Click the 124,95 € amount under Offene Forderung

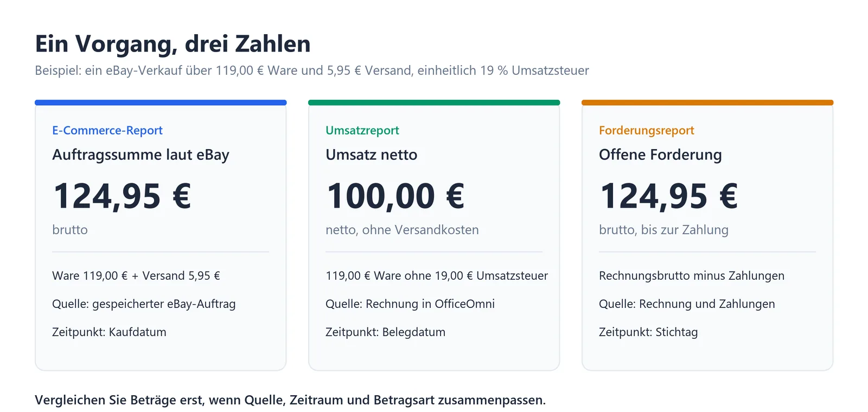pyautogui.click(x=669, y=196)
